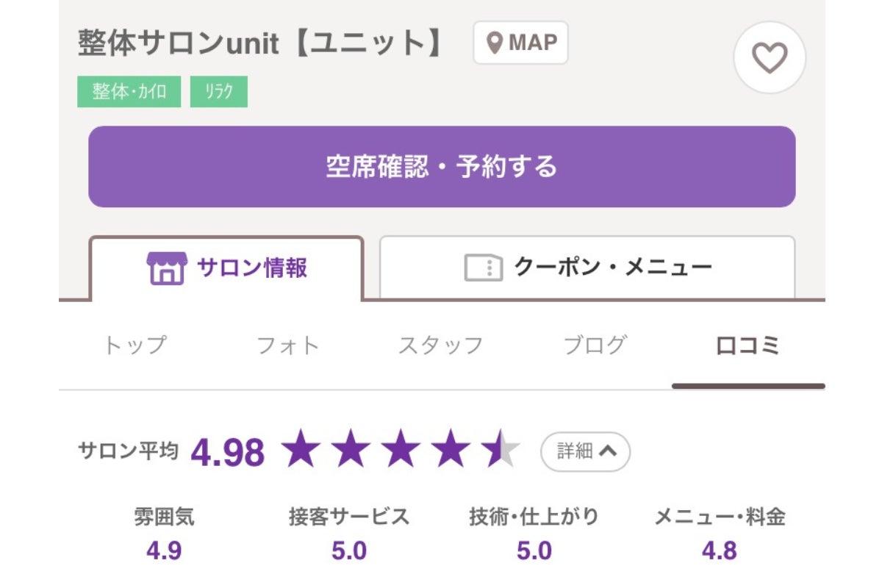Open the サロン情報 tab
Screen dimensions: 882x588
(x=226, y=268)
